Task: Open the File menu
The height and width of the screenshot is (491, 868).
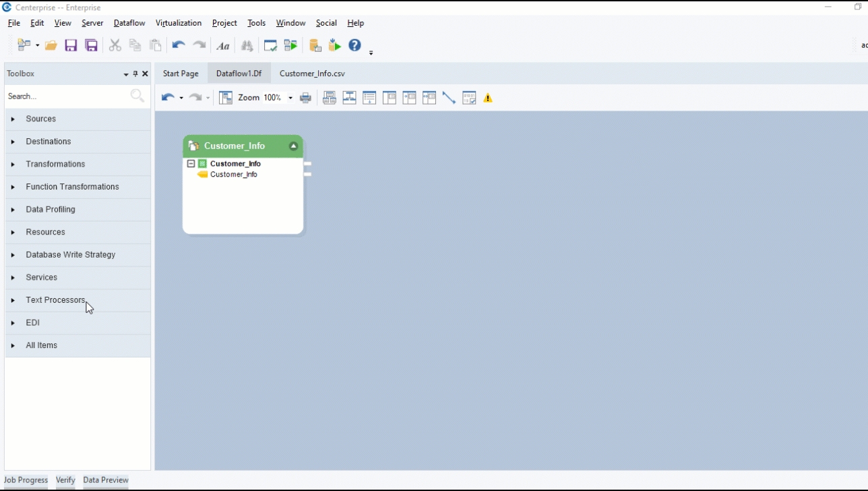Action: (x=14, y=23)
